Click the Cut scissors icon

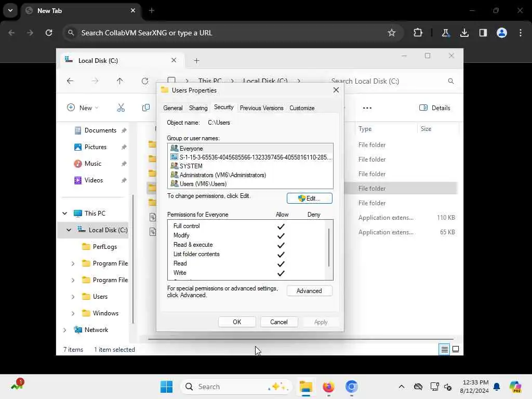tap(121, 108)
